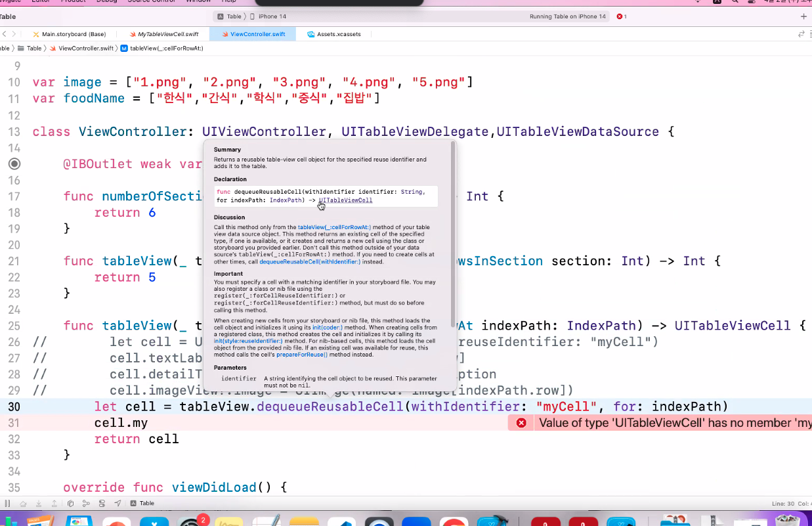Go back with the navigation chevron

pyautogui.click(x=5, y=34)
